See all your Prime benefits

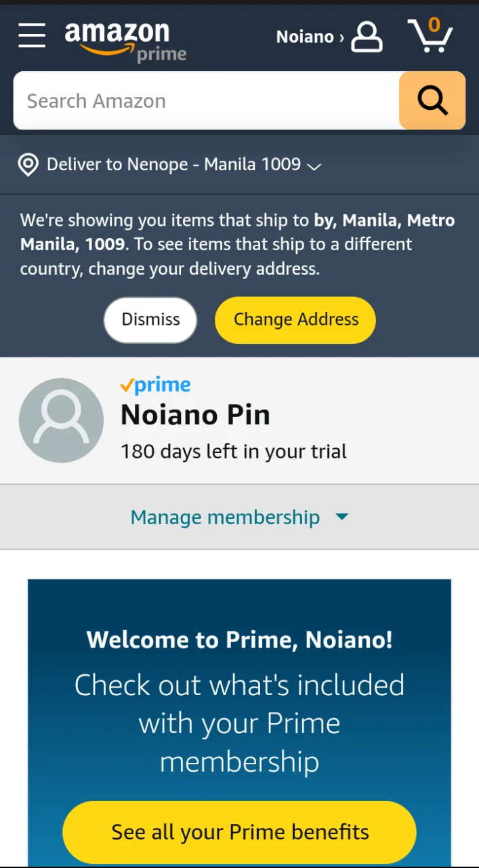(x=239, y=832)
